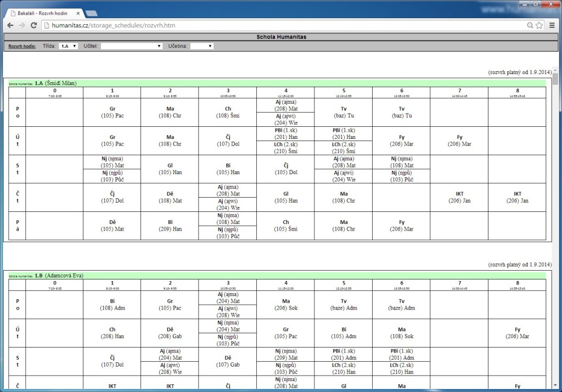
Task: Click the Rozvrh hodin link
Action: tap(23, 47)
